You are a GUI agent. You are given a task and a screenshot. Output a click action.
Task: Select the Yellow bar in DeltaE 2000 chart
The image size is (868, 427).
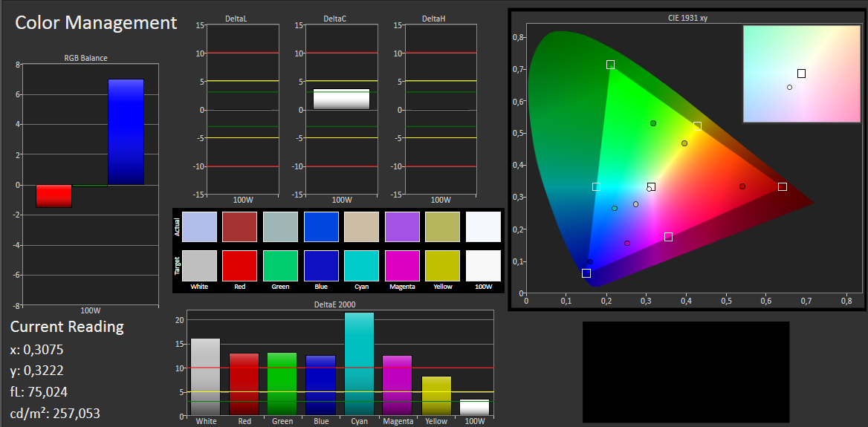tap(436, 396)
